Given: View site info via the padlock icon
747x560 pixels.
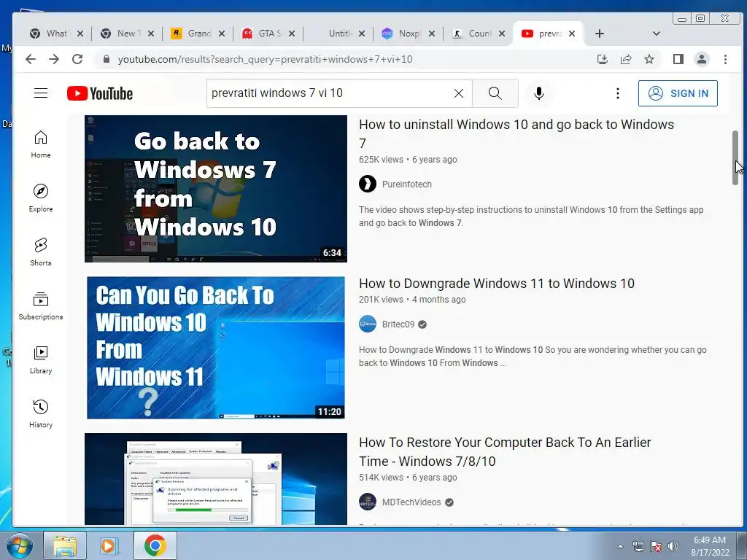Looking at the screenshot, I should tap(107, 59).
